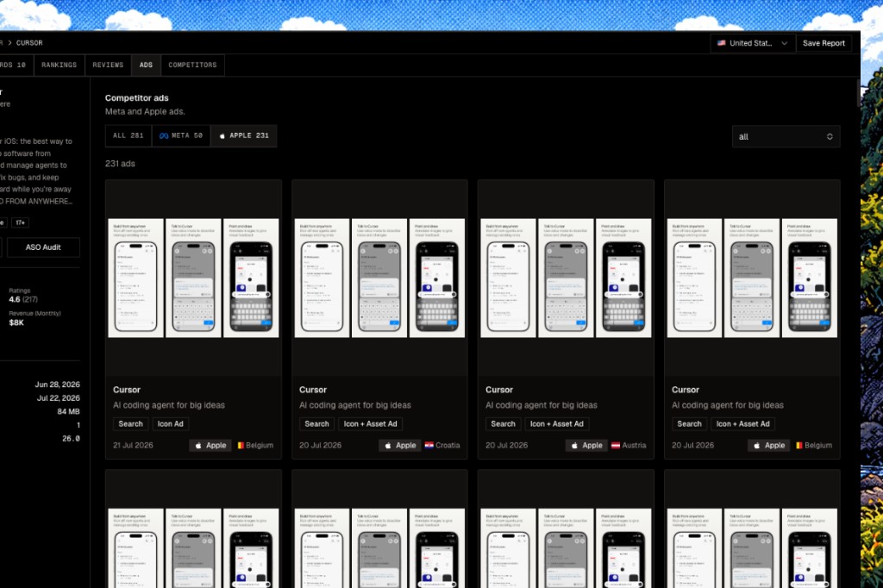The height and width of the screenshot is (588, 883).
Task: Click the Belgium flag on the 21 Jul 2026 ad
Action: tap(241, 446)
